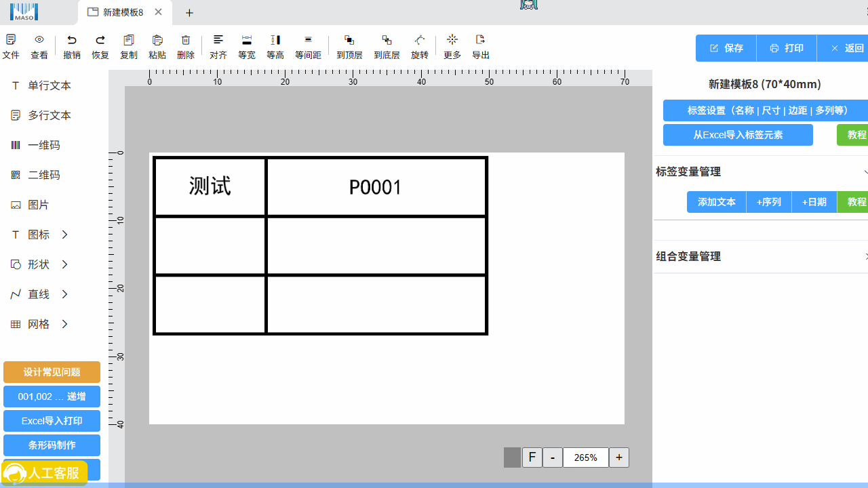The image size is (868, 488).
Task: Expand the 形状 (Shapes) sidebar section
Action: click(x=37, y=264)
